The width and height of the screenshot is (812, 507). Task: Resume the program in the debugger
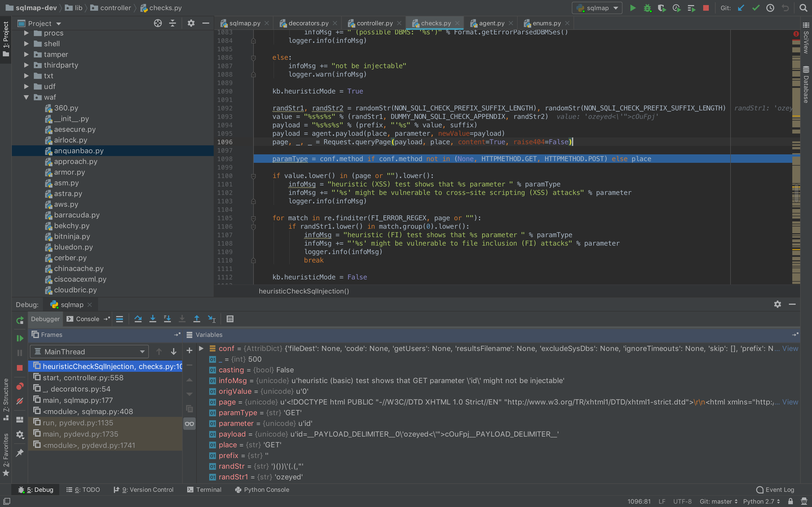click(x=20, y=338)
